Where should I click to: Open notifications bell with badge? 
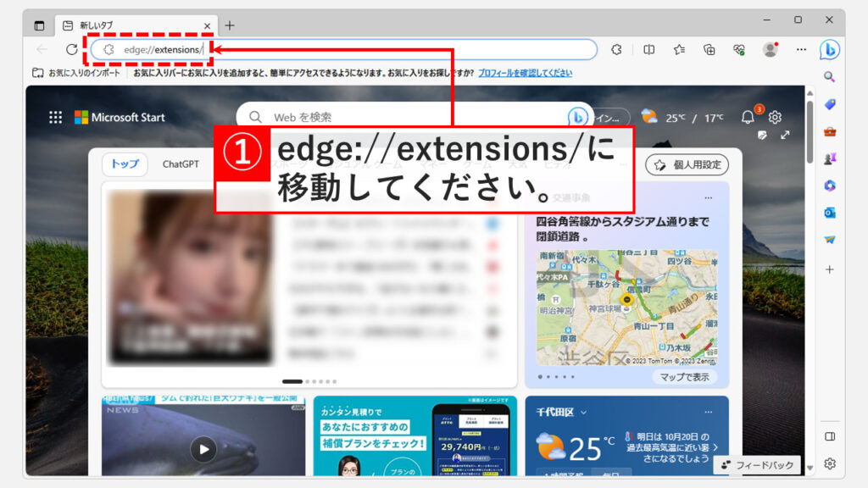coord(748,117)
